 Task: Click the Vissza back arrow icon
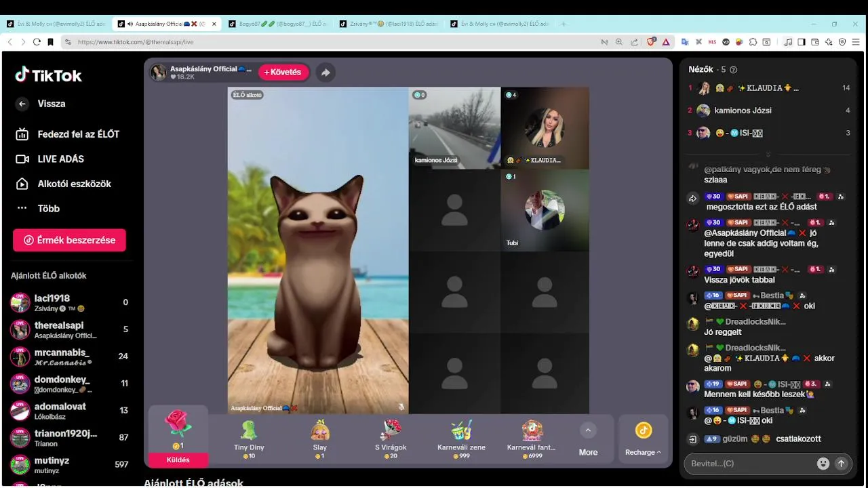22,104
